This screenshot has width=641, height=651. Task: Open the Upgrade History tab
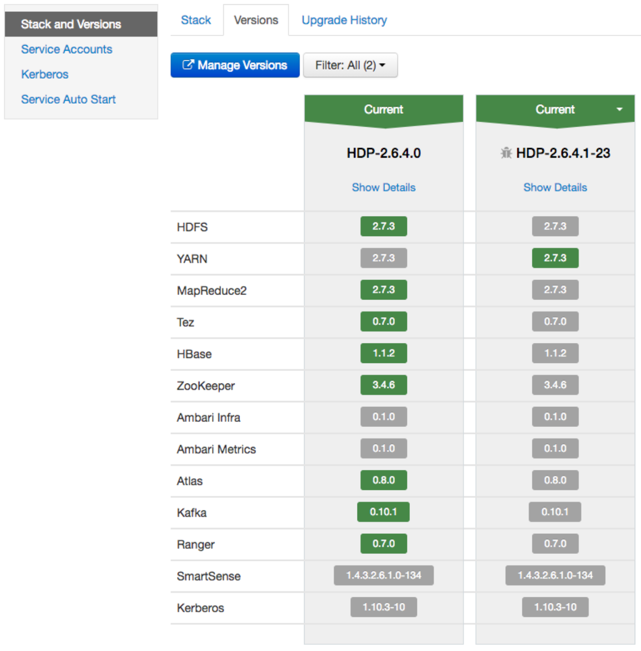tap(344, 20)
